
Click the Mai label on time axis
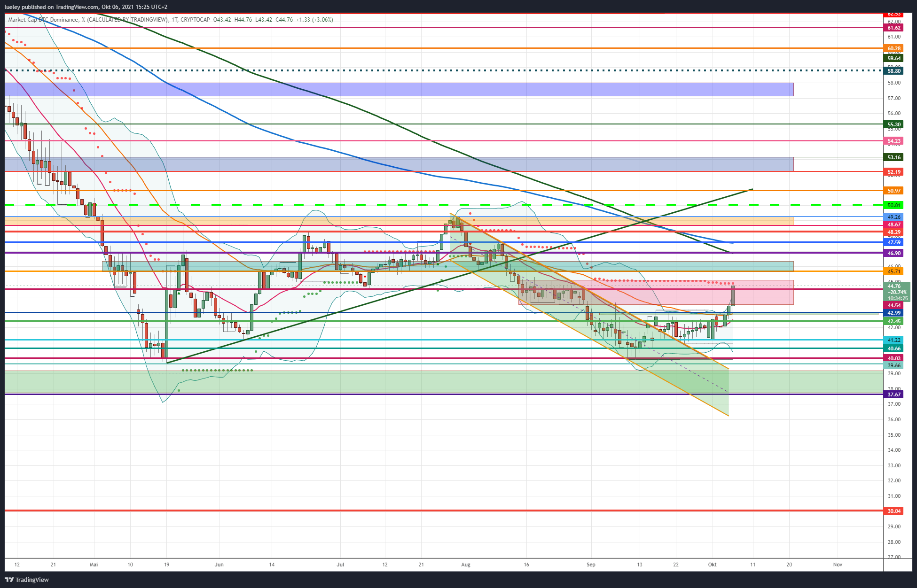point(94,565)
